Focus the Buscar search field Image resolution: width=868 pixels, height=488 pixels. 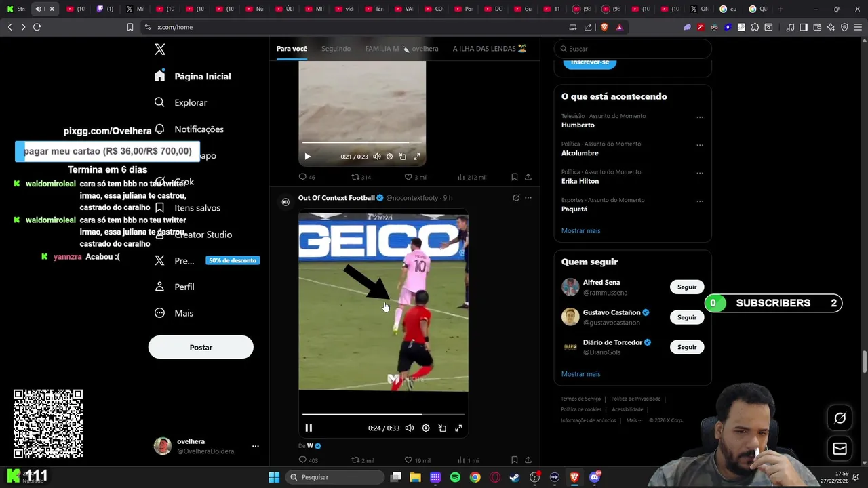[x=633, y=49]
